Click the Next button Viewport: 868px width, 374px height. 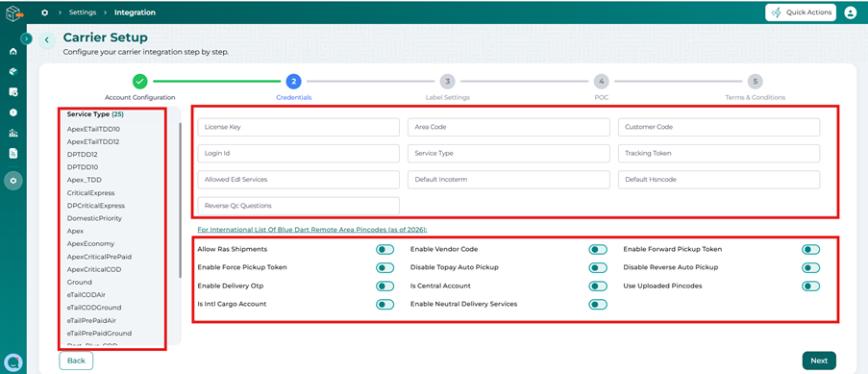point(819,361)
